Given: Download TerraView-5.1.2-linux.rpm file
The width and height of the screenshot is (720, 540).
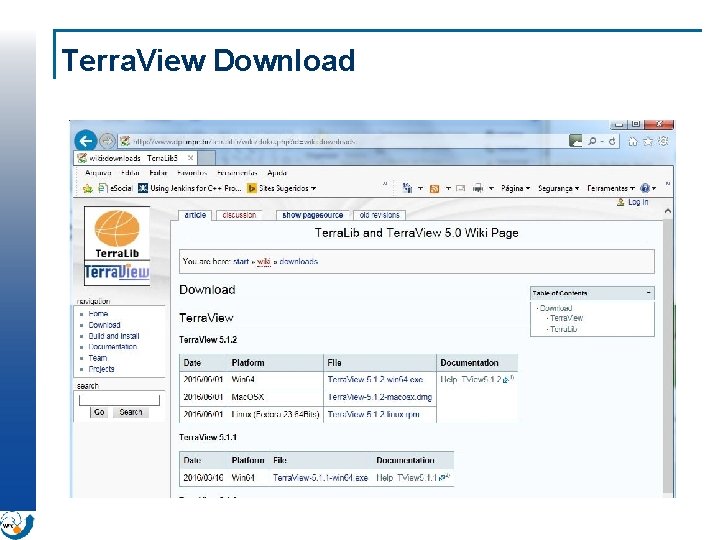Looking at the screenshot, I should pos(374,414).
